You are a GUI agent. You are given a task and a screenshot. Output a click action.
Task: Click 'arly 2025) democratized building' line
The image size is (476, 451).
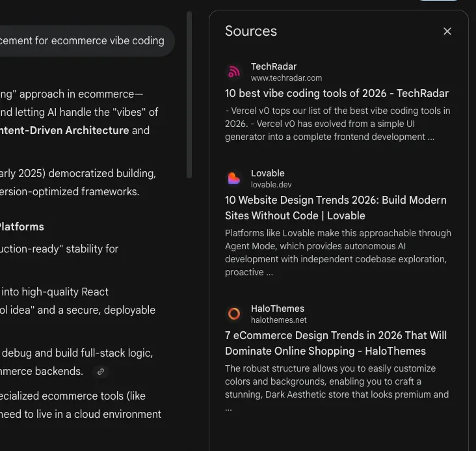point(78,173)
